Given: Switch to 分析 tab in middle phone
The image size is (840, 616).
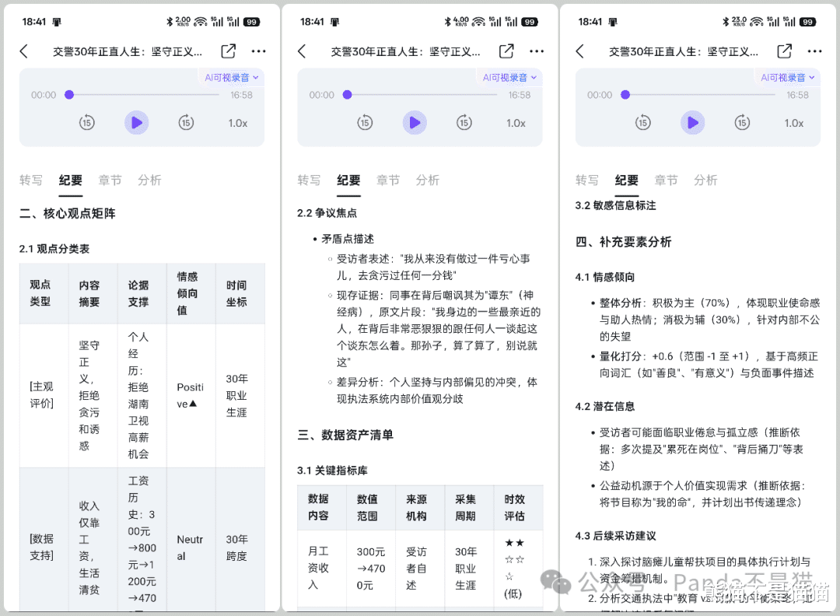Looking at the screenshot, I should (x=428, y=180).
